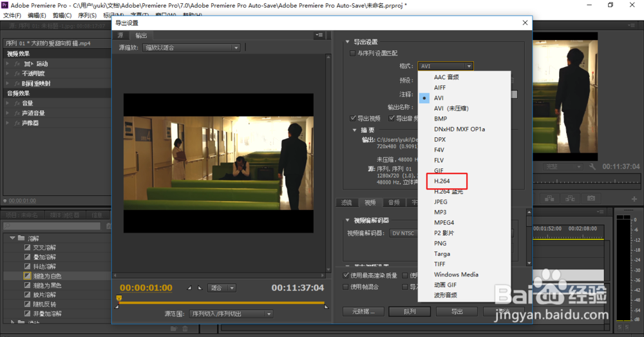Screen dimensions: 644x337
Task: Click the orange export timeline range bar
Action: click(222, 303)
